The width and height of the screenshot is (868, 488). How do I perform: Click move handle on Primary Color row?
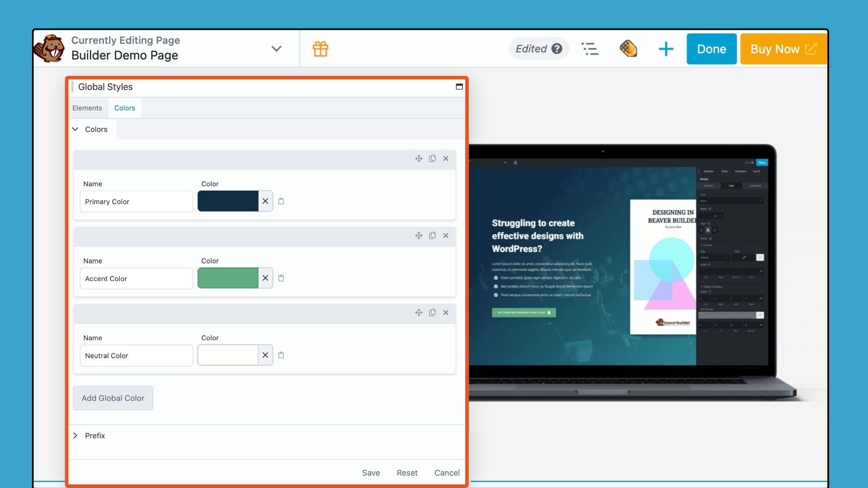419,159
